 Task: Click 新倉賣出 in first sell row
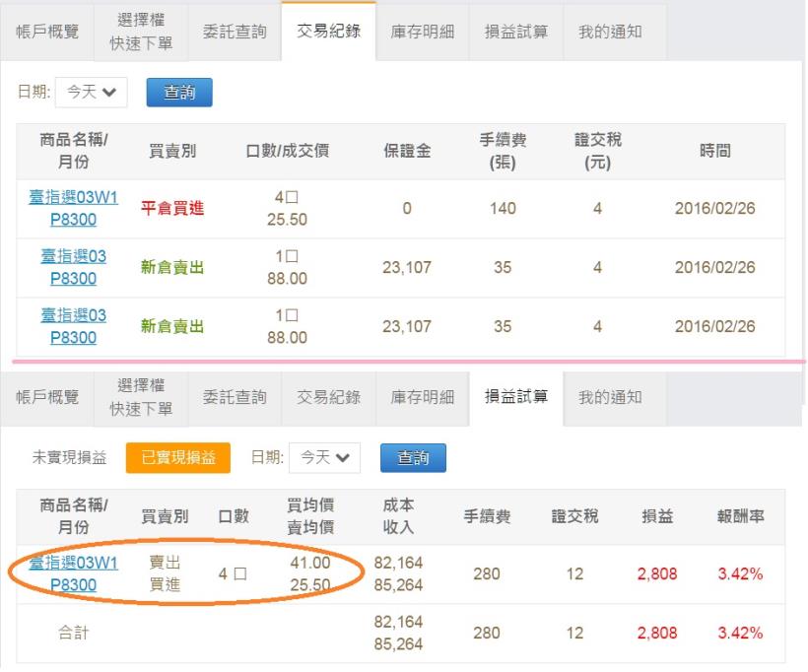pos(172,267)
